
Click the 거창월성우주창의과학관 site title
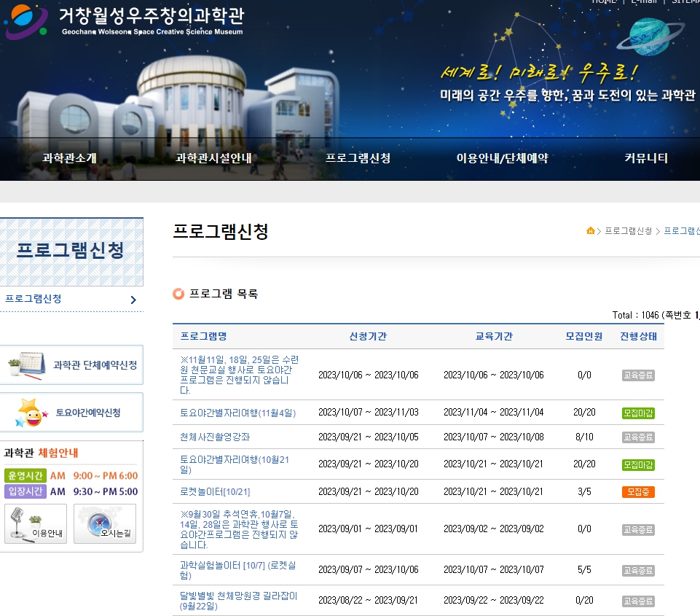[x=152, y=15]
